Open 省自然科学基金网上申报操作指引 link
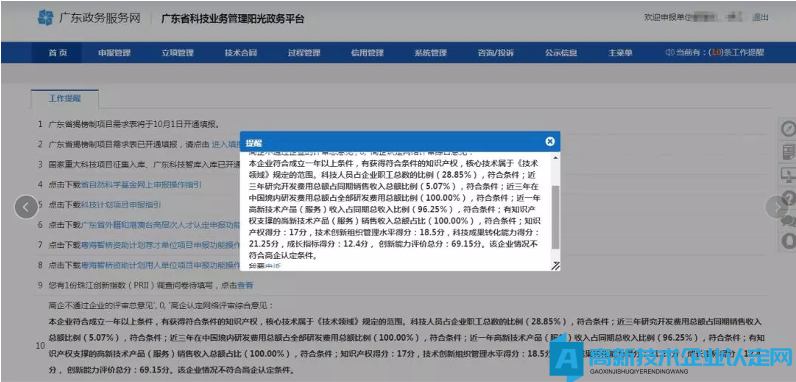 tap(142, 184)
